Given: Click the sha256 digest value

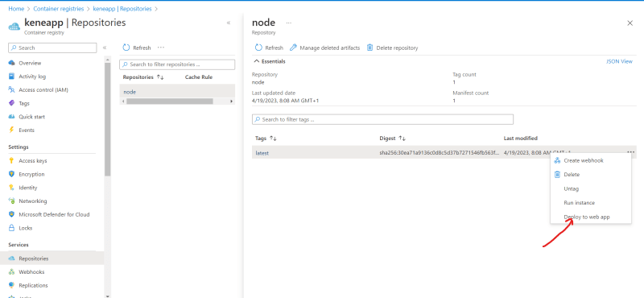Looking at the screenshot, I should pyautogui.click(x=440, y=153).
